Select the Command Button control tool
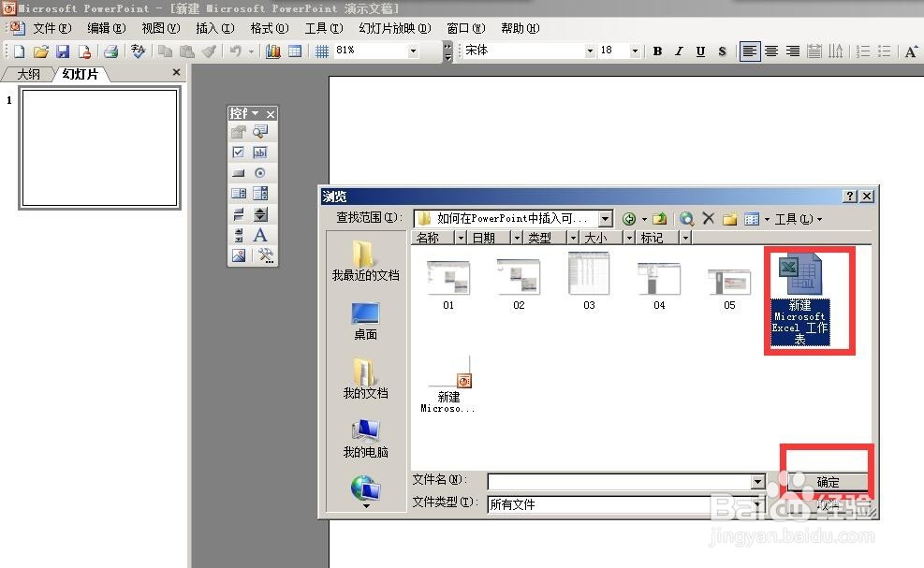The image size is (924, 568). point(238,172)
